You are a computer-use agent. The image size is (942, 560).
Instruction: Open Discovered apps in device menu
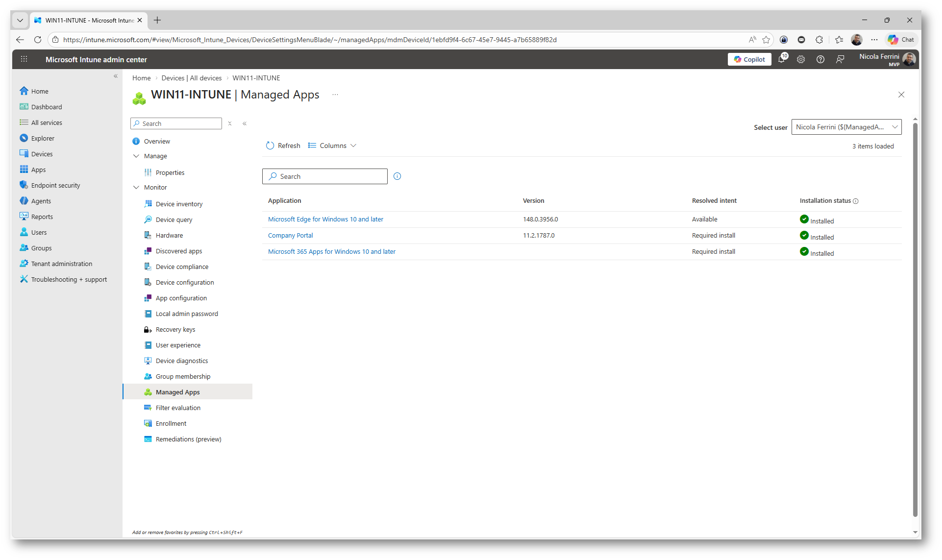click(x=178, y=251)
